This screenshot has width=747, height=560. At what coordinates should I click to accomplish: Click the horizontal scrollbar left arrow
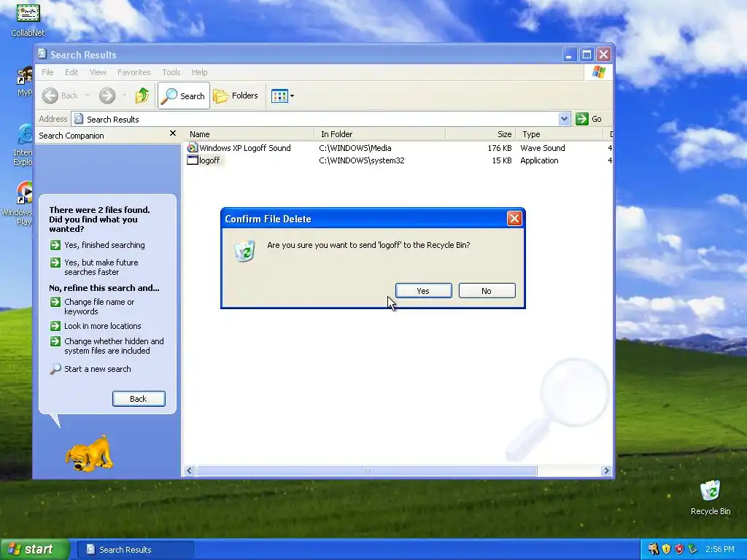click(x=189, y=470)
